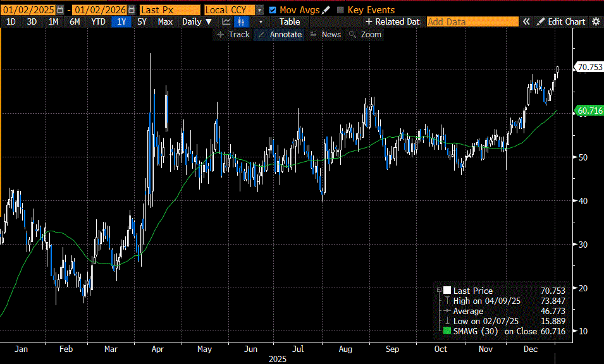Screen dimensions: 604x364
Task: Click the Add Data input field
Action: point(472,21)
